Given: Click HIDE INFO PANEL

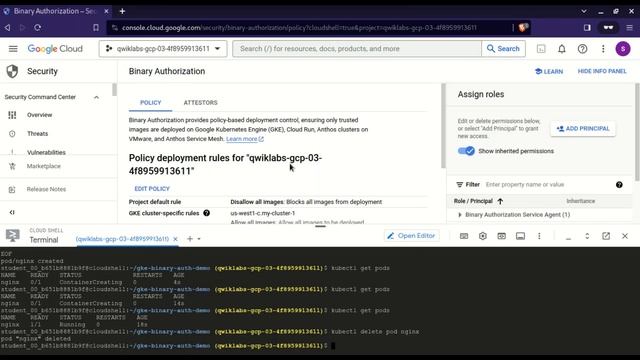Looking at the screenshot, I should coord(602,71).
